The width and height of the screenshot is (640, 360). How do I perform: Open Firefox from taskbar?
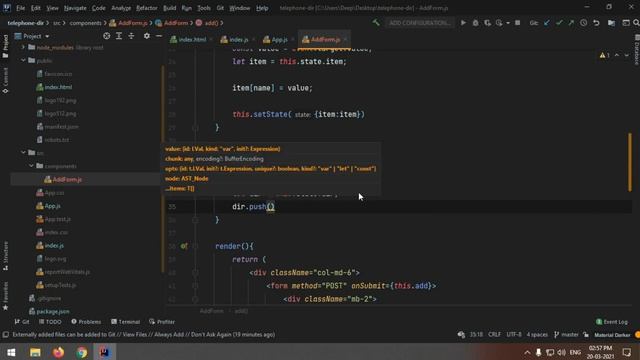point(58,352)
